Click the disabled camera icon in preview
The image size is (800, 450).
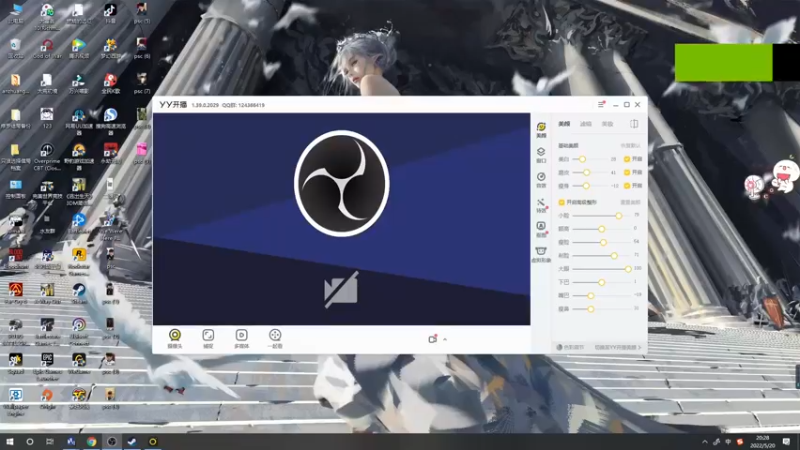[x=341, y=290]
